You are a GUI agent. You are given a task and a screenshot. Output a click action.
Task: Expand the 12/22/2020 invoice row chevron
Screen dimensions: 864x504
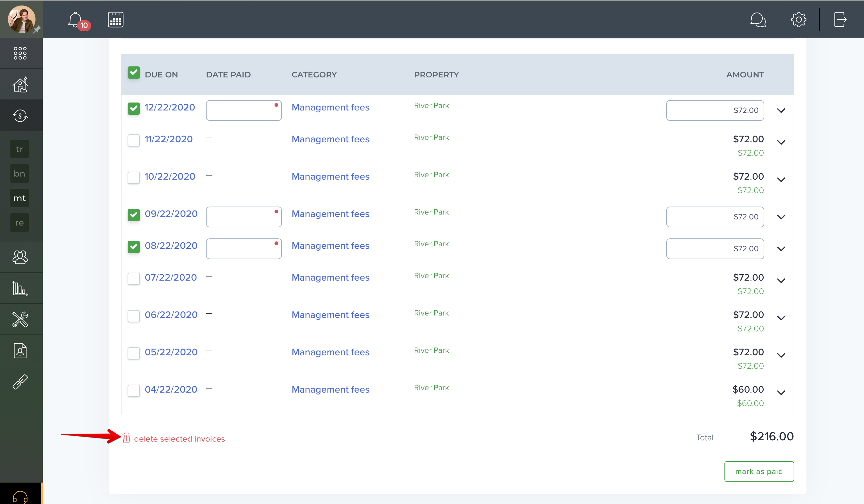[x=781, y=110]
